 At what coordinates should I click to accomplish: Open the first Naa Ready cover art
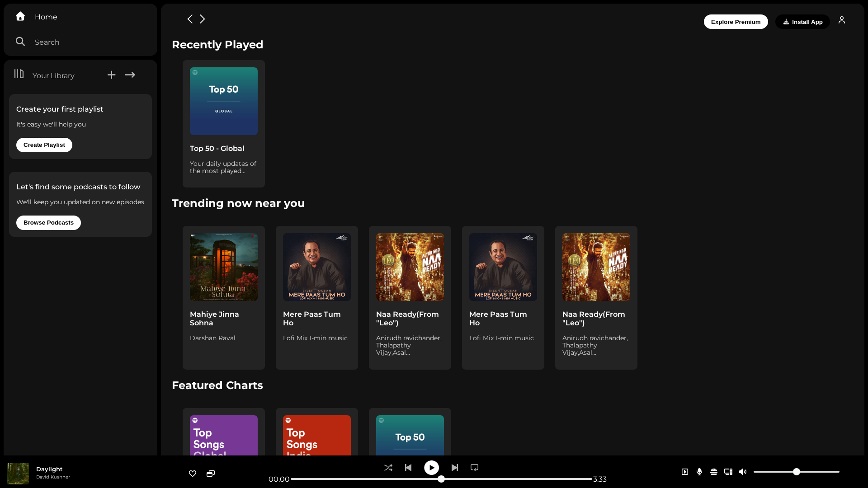(x=410, y=267)
